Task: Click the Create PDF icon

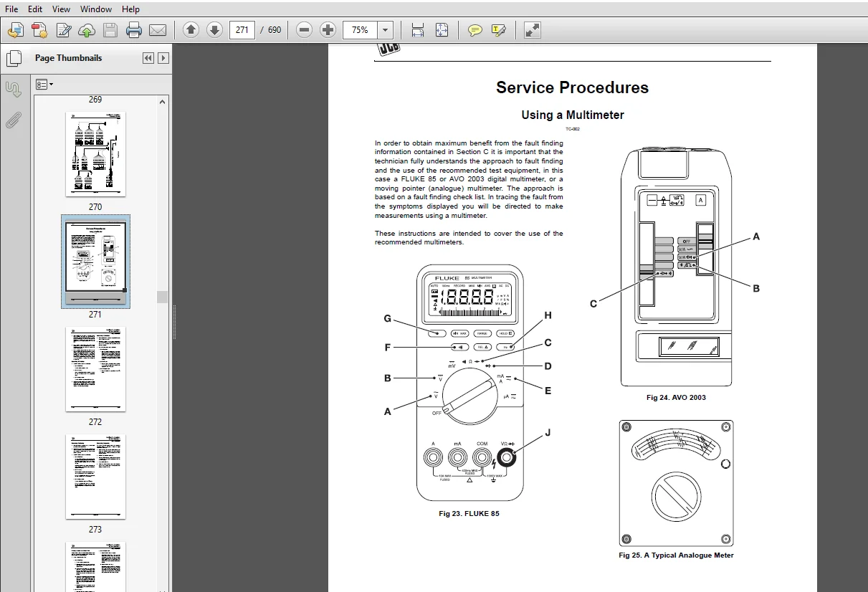Action: tap(39, 30)
